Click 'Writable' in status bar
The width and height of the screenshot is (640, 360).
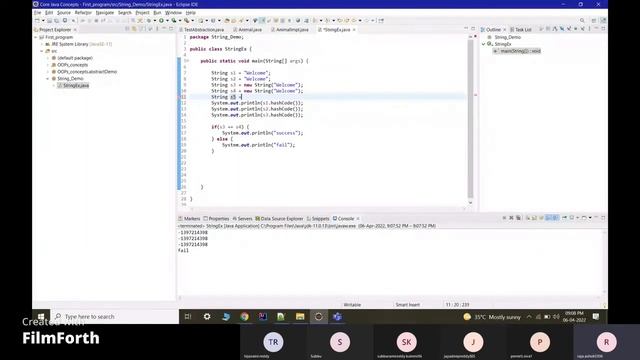pos(352,305)
